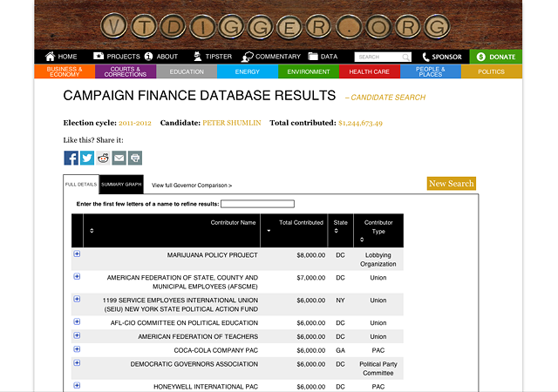Image resolution: width=558 pixels, height=392 pixels.
Task: Expand AFL-CIO Committee row details
Action: pos(77,321)
